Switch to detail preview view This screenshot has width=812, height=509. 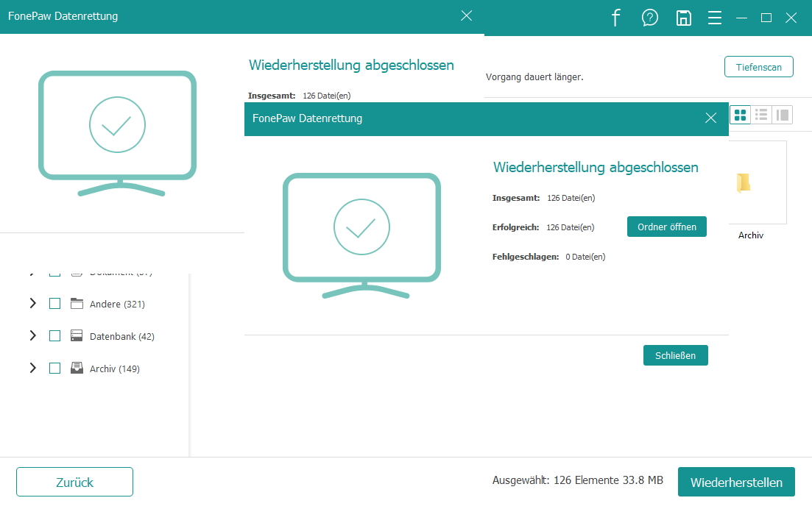coord(783,115)
